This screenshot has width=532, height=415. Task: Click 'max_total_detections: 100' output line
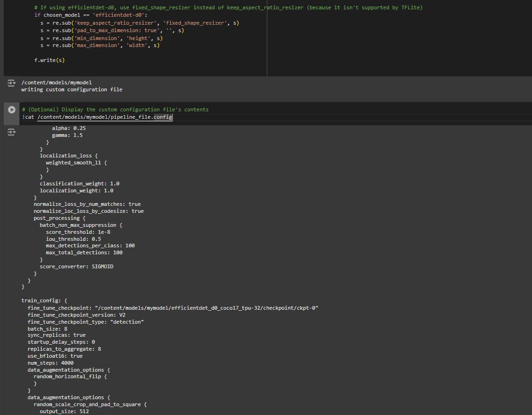pyautogui.click(x=84, y=252)
